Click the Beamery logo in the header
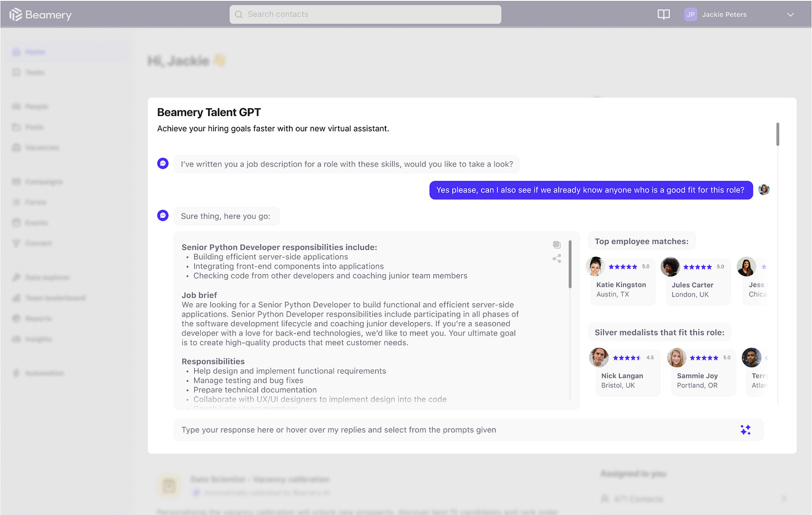The width and height of the screenshot is (812, 515). 41,14
